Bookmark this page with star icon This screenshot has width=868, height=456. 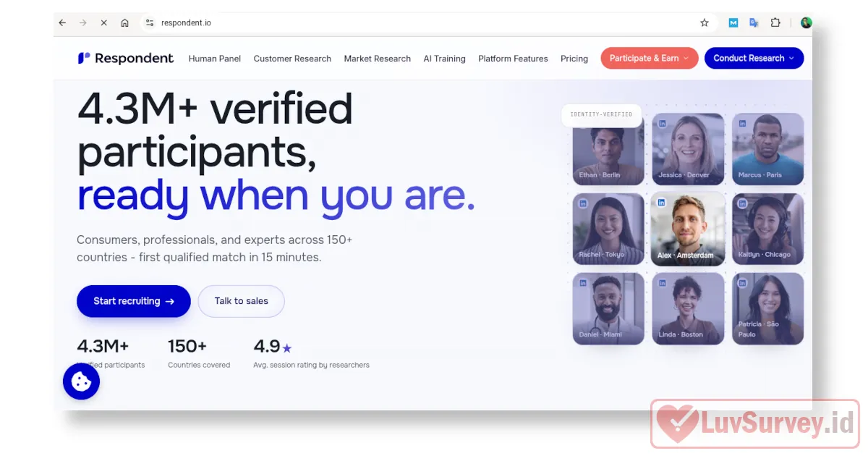pyautogui.click(x=705, y=22)
